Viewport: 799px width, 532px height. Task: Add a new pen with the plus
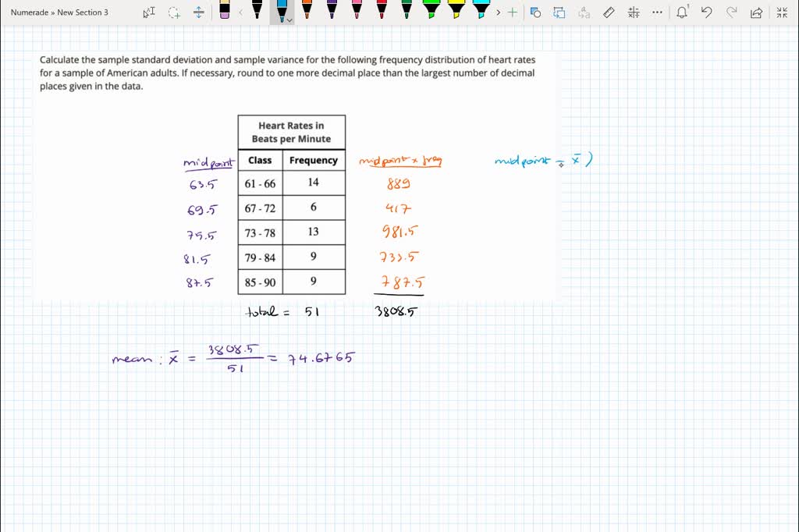(513, 12)
